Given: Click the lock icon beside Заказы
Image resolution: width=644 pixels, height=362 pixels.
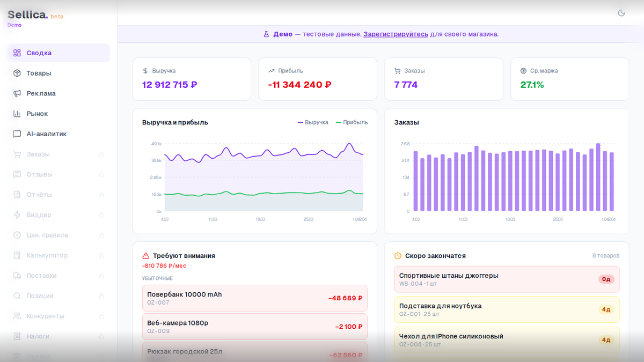Looking at the screenshot, I should tap(101, 154).
